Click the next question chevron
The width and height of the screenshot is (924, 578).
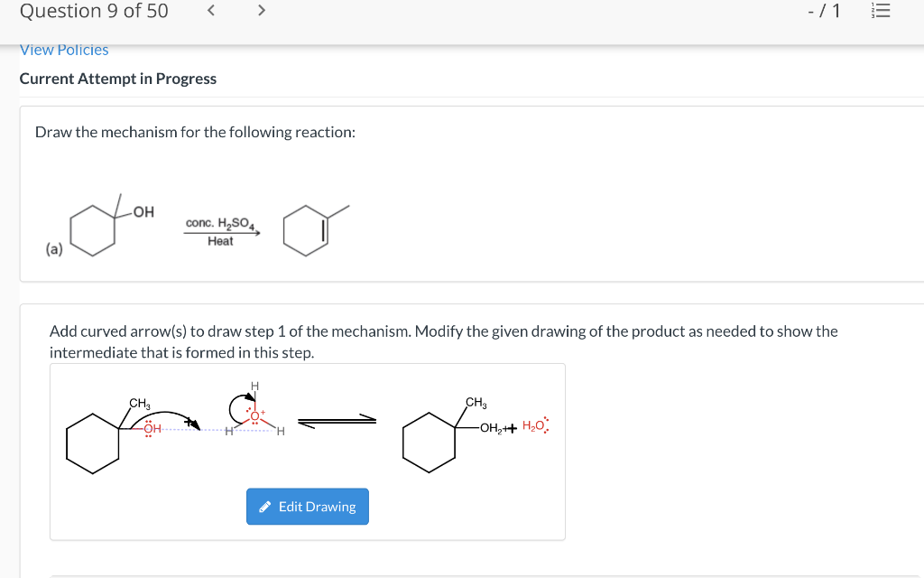click(x=261, y=10)
